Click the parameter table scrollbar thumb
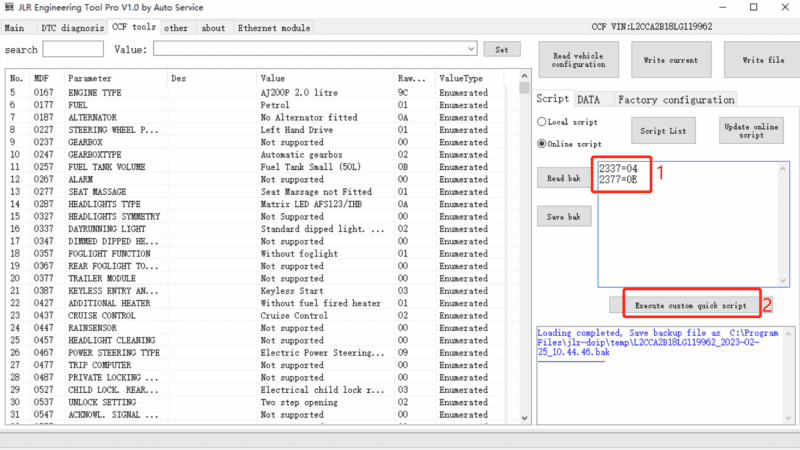Image resolution: width=800 pixels, height=450 pixels. coord(524,88)
